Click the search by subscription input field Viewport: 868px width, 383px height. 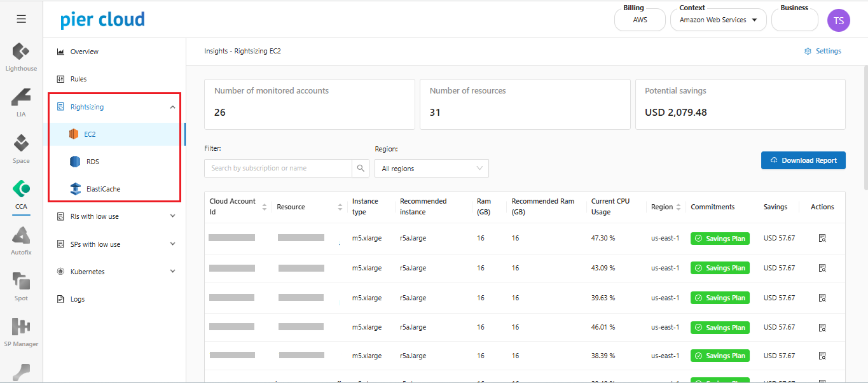278,168
